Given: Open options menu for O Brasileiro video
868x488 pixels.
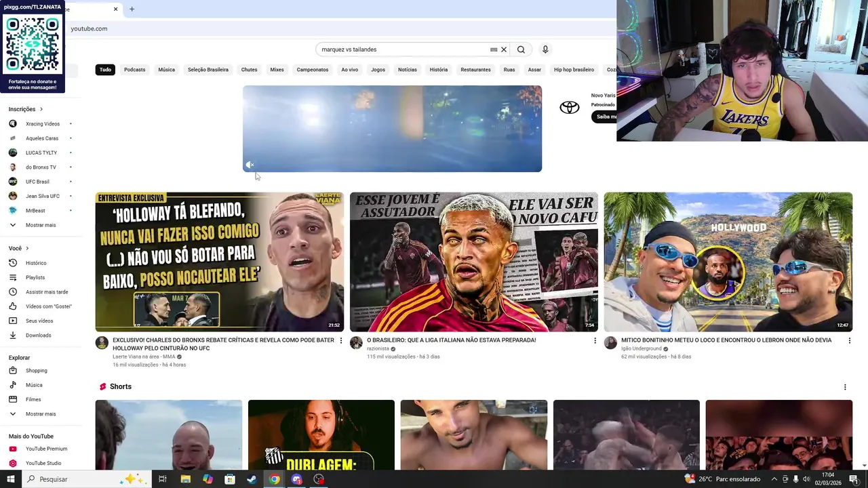Looking at the screenshot, I should click(x=595, y=340).
